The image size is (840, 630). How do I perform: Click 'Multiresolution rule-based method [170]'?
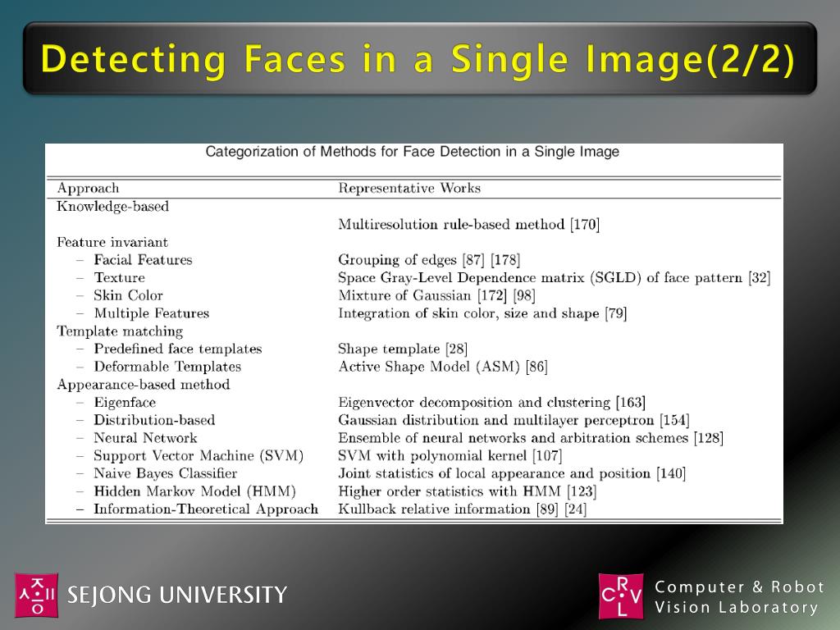[468, 224]
